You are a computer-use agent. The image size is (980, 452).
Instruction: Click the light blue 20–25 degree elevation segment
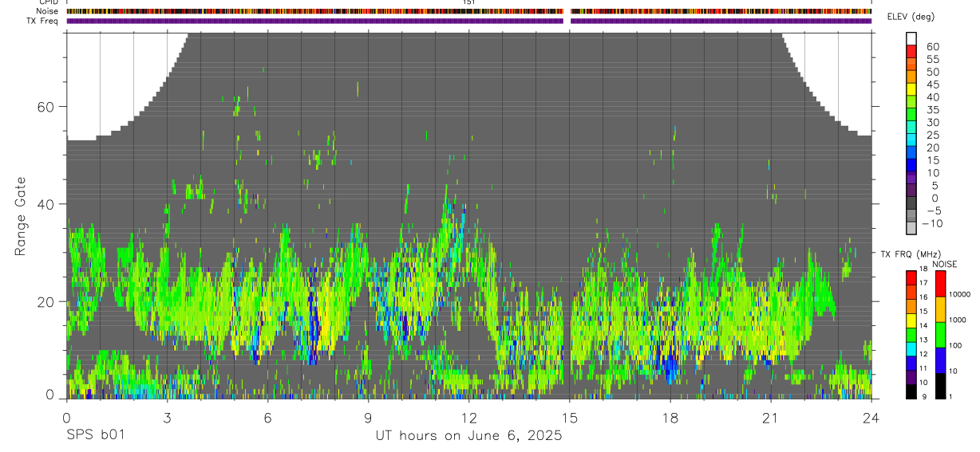pyautogui.click(x=911, y=141)
